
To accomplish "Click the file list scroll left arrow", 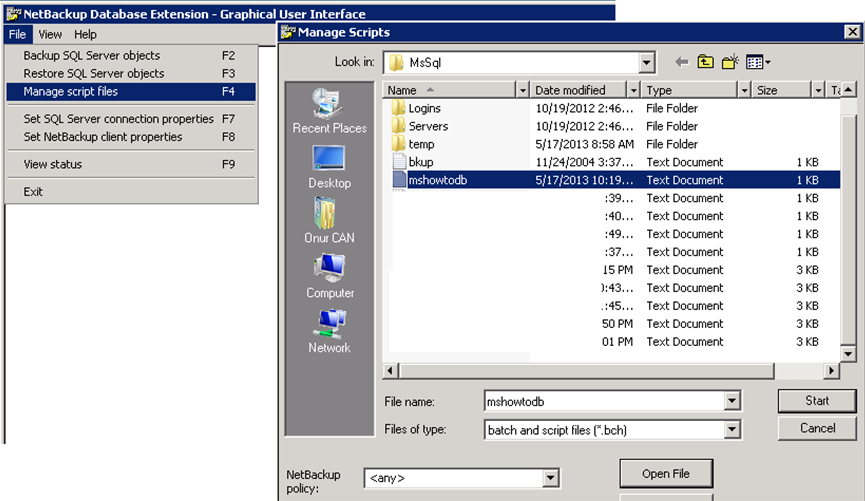I will point(390,371).
